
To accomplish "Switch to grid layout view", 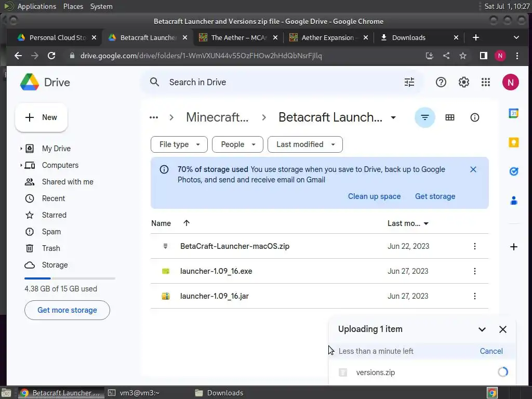I will tap(449, 117).
